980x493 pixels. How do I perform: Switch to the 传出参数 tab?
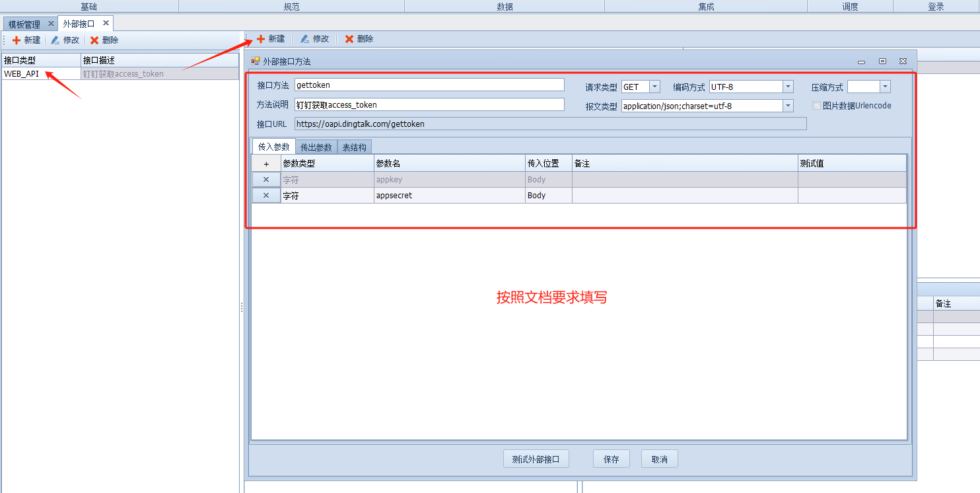[316, 147]
